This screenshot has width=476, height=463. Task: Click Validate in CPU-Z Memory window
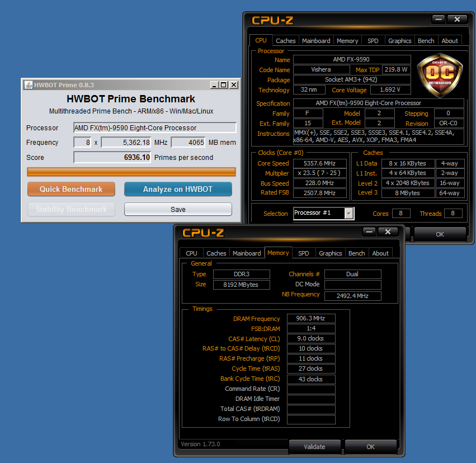(x=314, y=447)
